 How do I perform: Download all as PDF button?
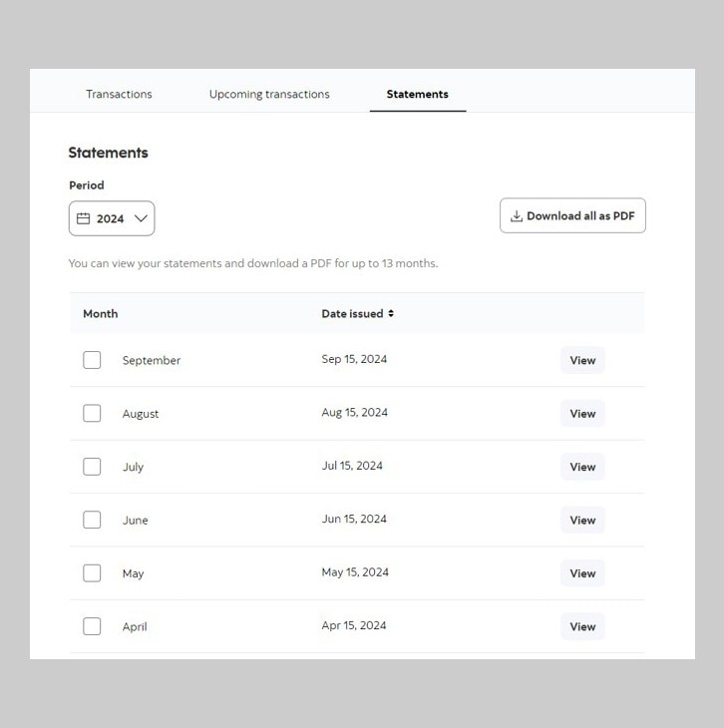[572, 215]
